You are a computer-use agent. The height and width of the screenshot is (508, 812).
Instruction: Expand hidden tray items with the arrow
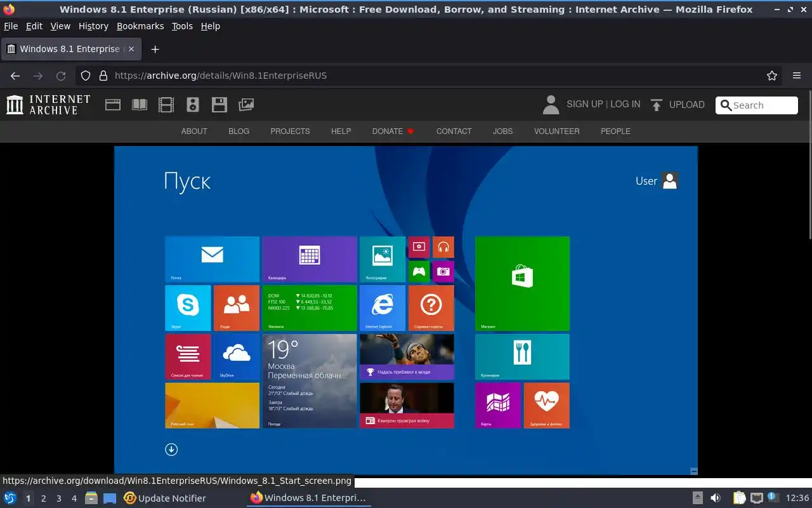[697, 498]
